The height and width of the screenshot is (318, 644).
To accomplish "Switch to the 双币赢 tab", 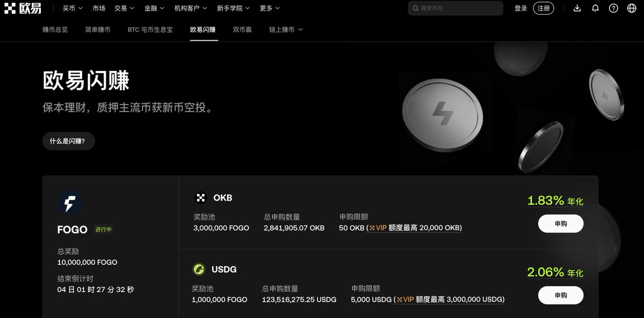I will 242,30.
